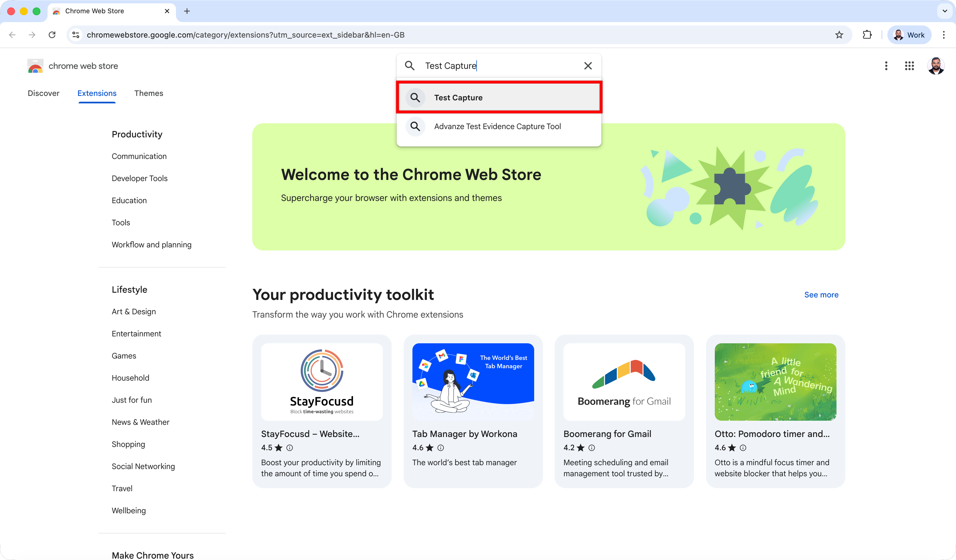956x560 pixels.
Task: Click the reload page icon
Action: click(52, 35)
